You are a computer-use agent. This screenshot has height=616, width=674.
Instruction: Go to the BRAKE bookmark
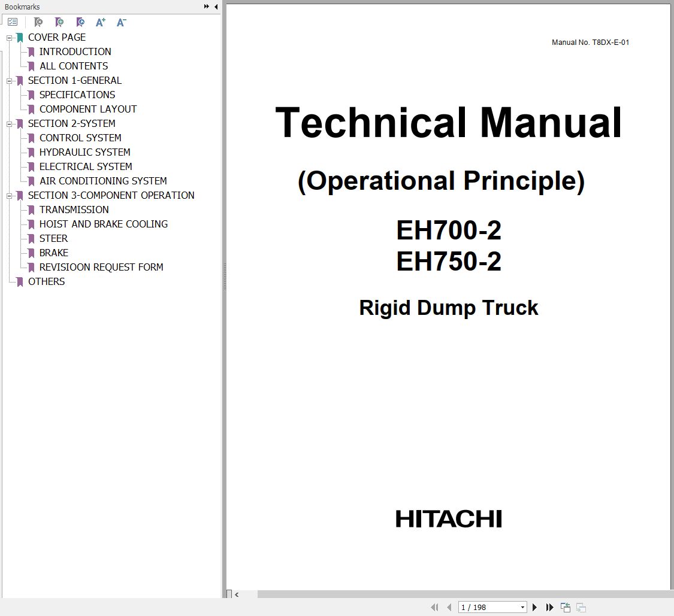pos(54,253)
